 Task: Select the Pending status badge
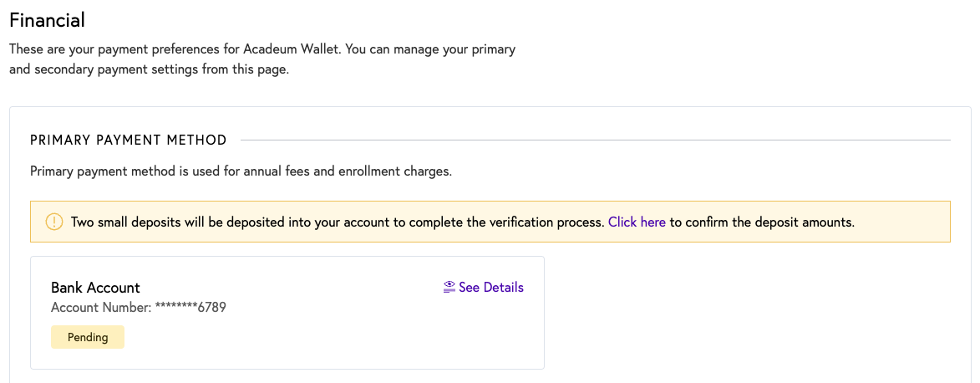pyautogui.click(x=88, y=337)
